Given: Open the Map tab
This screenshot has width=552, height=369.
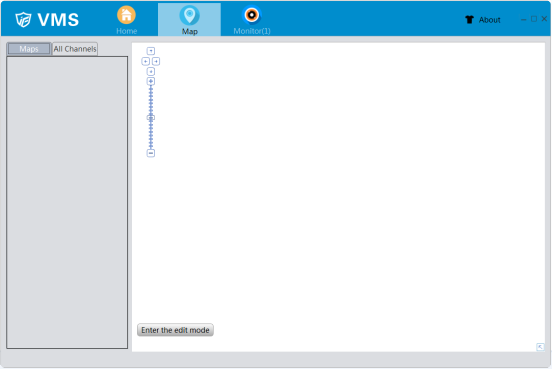Looking at the screenshot, I should (x=189, y=20).
